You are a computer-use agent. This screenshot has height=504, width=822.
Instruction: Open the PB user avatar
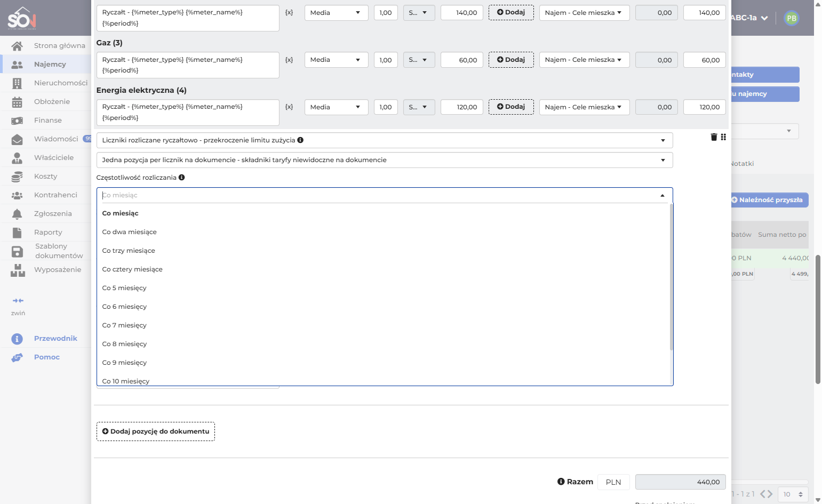[x=792, y=18]
